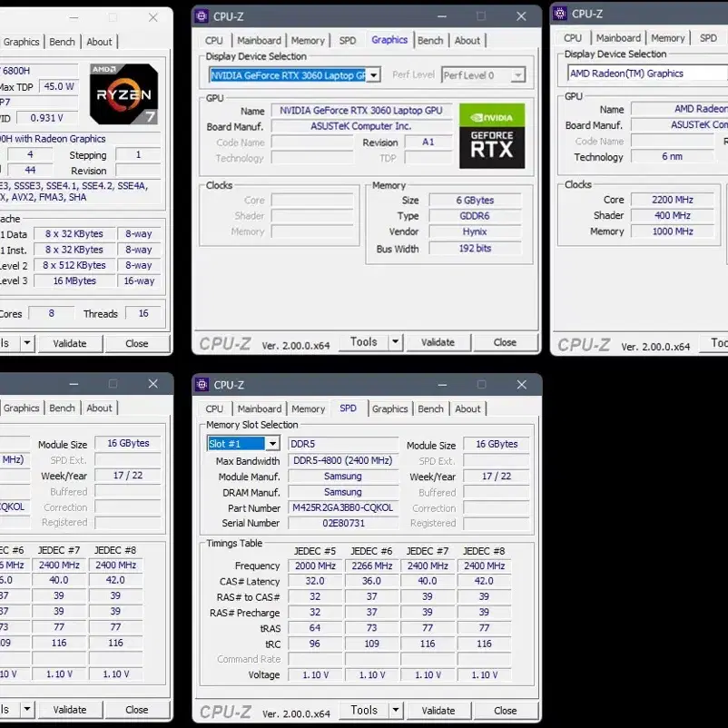Show the About tab in the NVIDIA graphics window
This screenshot has width=728, height=728.
(x=467, y=40)
